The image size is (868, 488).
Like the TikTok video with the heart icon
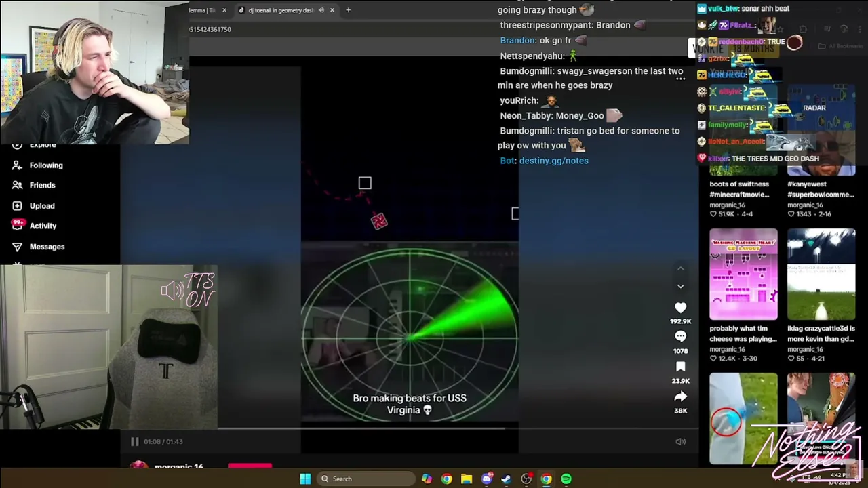point(680,308)
